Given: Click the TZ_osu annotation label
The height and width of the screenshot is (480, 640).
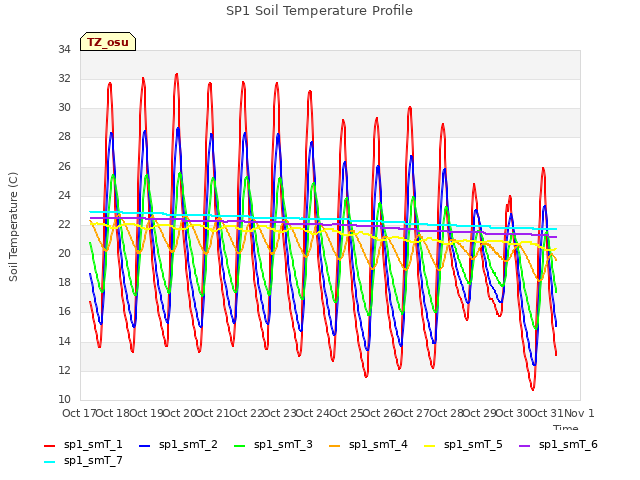Looking at the screenshot, I should (108, 42).
